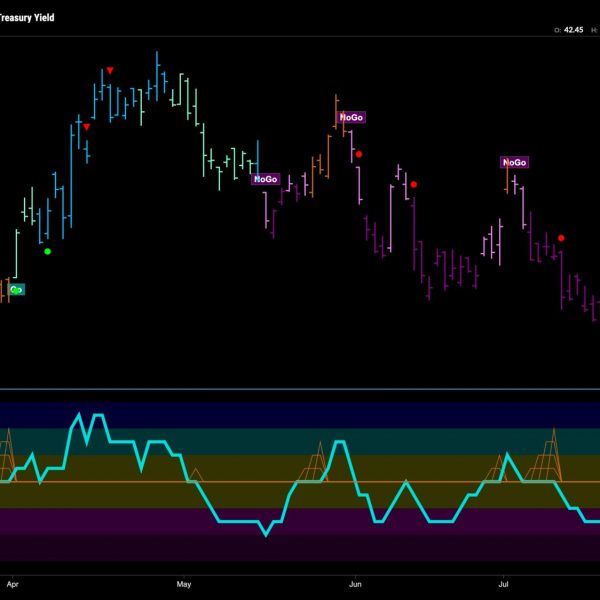The width and height of the screenshot is (600, 600).
Task: Click the lower red triangle marker in April
Action: click(x=86, y=127)
